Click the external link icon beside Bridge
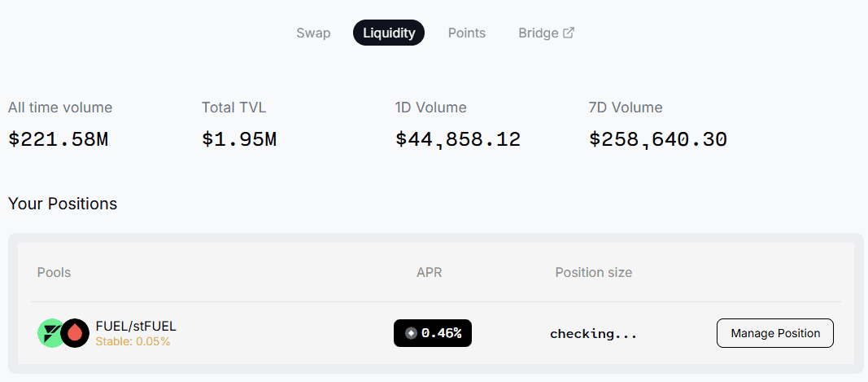 tap(569, 33)
